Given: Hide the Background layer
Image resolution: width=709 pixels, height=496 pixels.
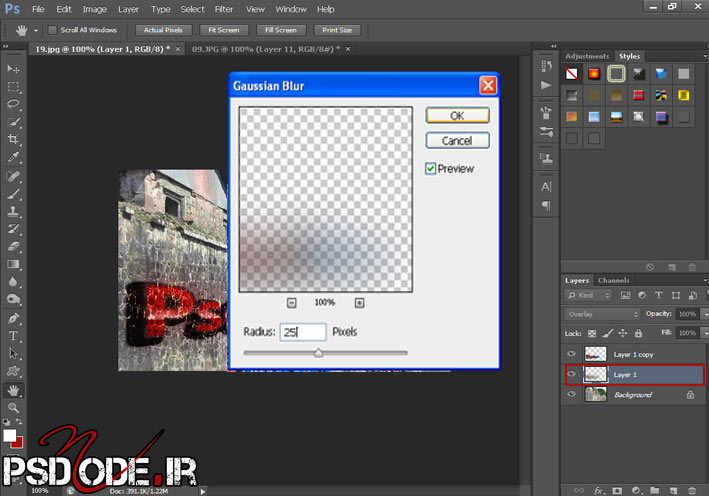Looking at the screenshot, I should coord(572,394).
